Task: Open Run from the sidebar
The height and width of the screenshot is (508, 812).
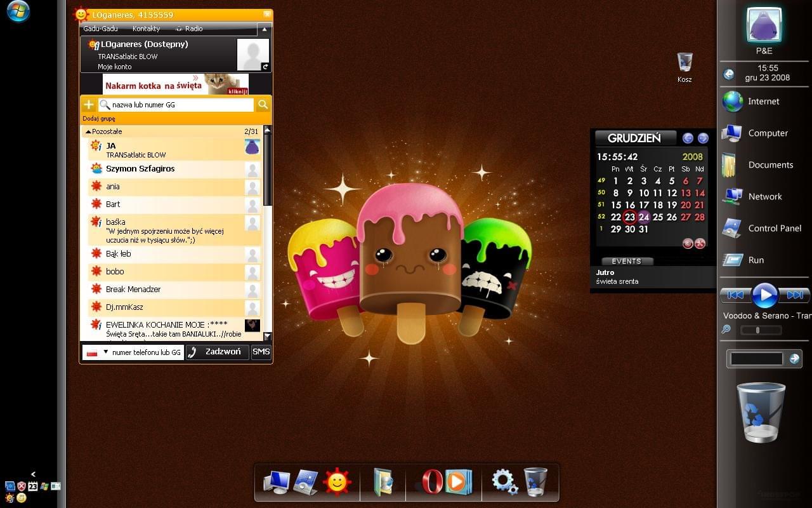Action: [x=743, y=260]
